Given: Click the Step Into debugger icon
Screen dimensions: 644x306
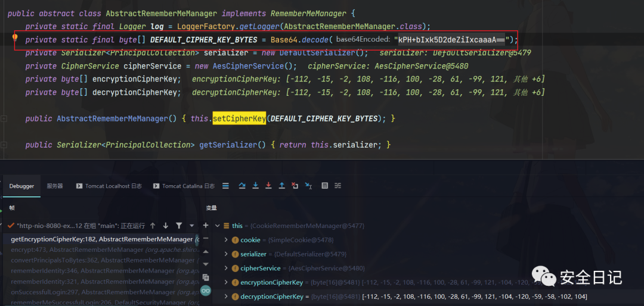Looking at the screenshot, I should 255,186.
